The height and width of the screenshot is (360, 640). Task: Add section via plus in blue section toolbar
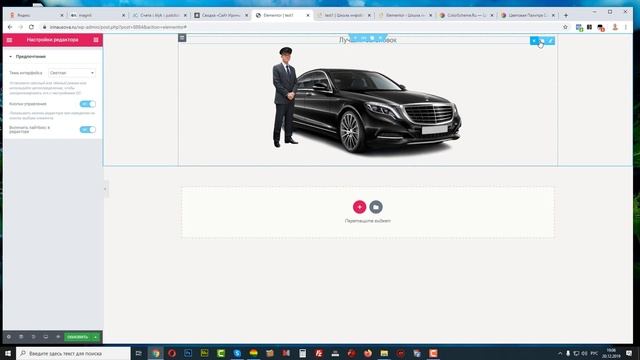point(355,38)
